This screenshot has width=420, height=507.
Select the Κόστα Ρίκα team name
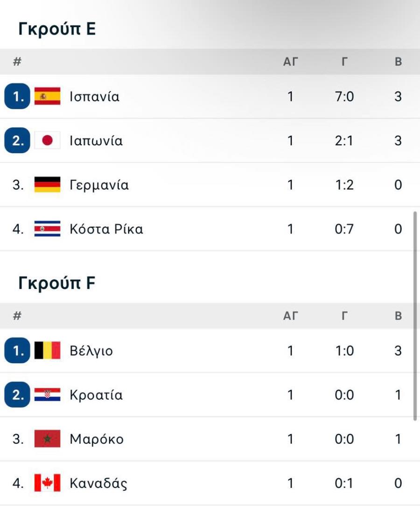tap(106, 229)
